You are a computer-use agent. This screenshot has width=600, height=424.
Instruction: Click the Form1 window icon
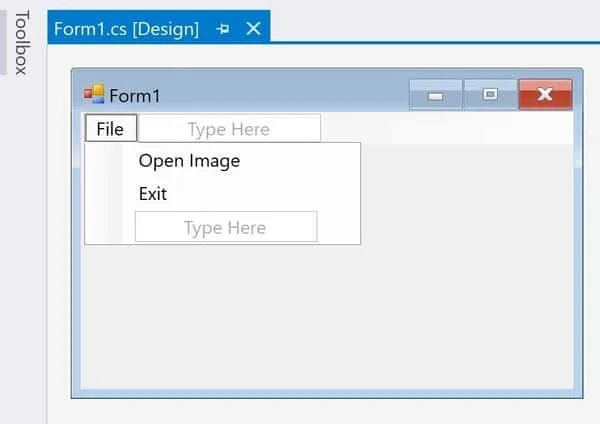click(x=94, y=95)
